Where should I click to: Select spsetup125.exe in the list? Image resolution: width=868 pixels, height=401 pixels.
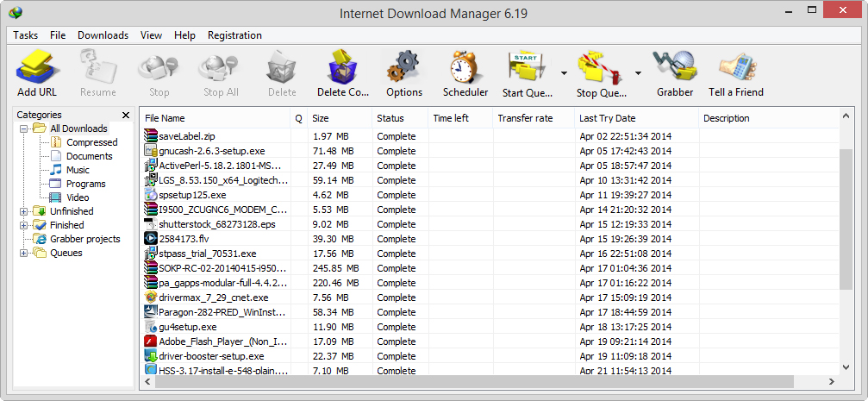pos(490,194)
